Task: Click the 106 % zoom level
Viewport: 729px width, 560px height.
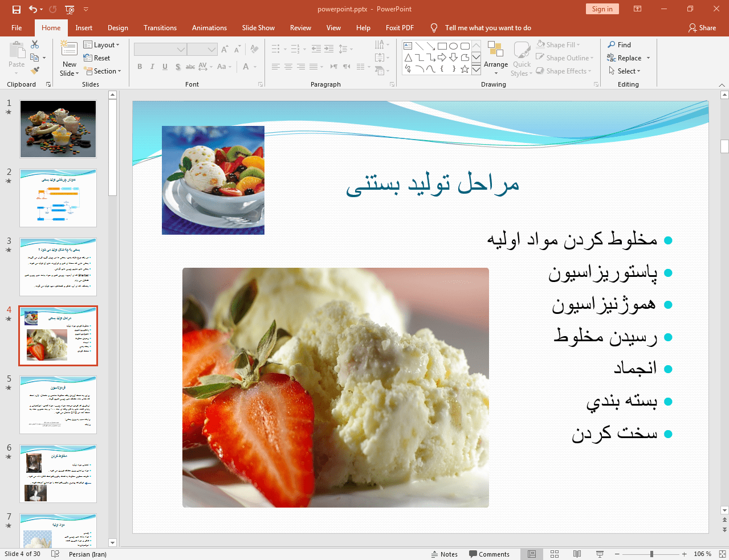Action: 702,554
